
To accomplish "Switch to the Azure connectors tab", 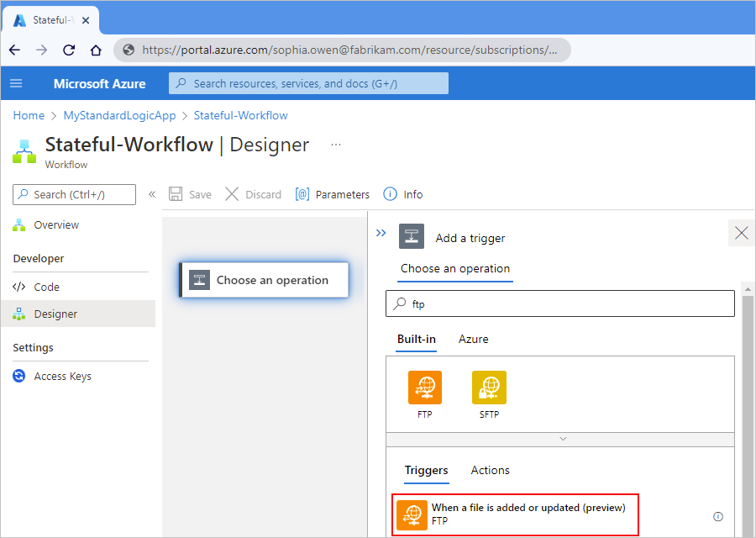I will point(473,339).
